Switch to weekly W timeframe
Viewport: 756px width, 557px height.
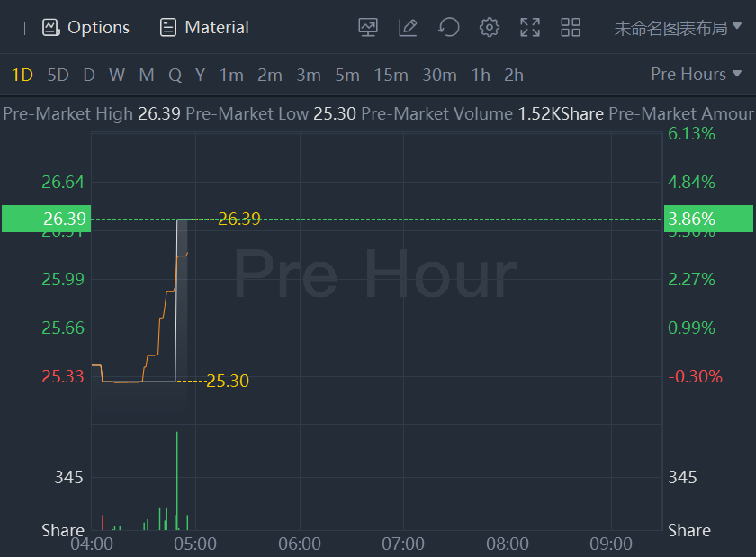[117, 75]
